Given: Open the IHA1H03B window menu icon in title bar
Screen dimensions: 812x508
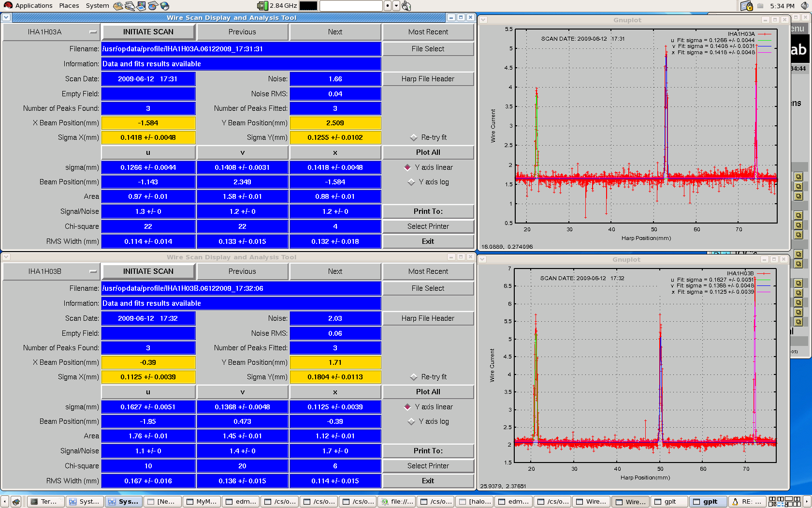Looking at the screenshot, I should pos(6,257).
